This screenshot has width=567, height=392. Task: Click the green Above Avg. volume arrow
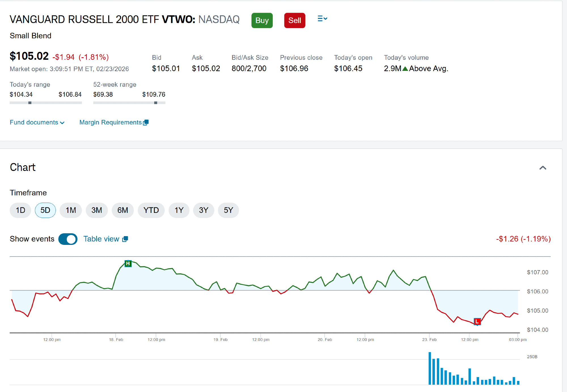click(405, 69)
